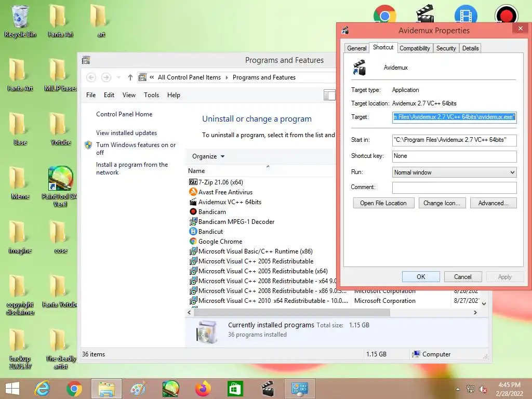
Task: Select the Meme desktop folder
Action: [20, 182]
